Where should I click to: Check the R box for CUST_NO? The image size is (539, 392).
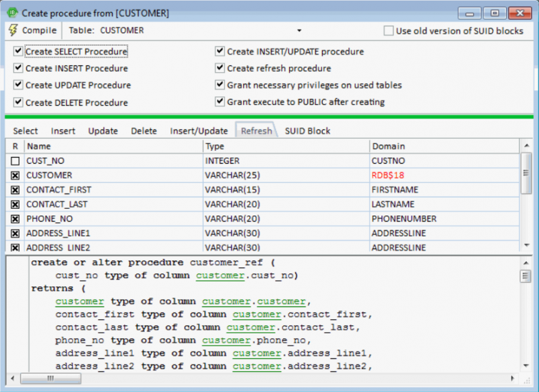coord(15,161)
